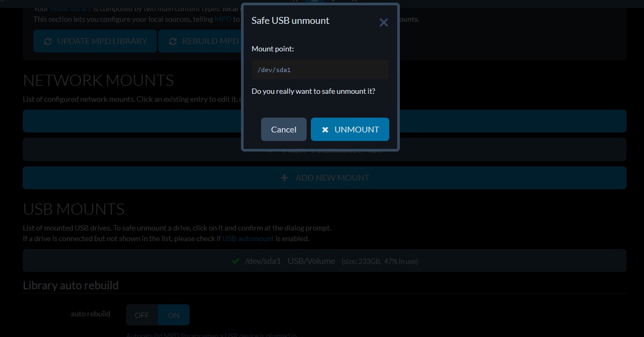Click the /dev/sda1 mount point field
This screenshot has width=644, height=337.
pyautogui.click(x=320, y=70)
